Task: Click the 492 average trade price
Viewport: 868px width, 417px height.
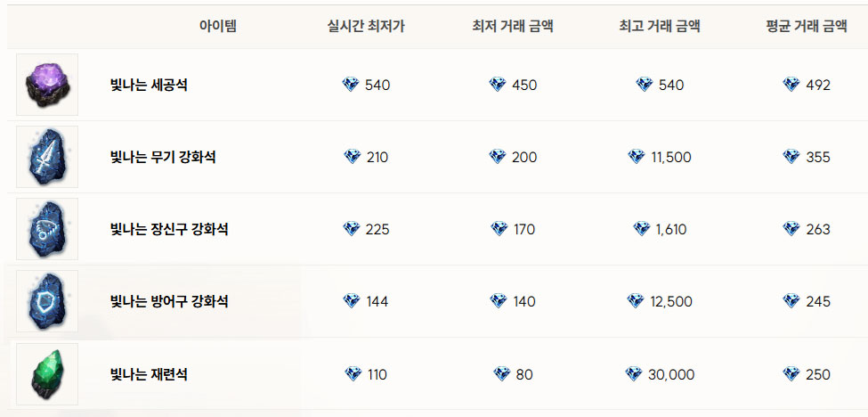Action: 817,86
